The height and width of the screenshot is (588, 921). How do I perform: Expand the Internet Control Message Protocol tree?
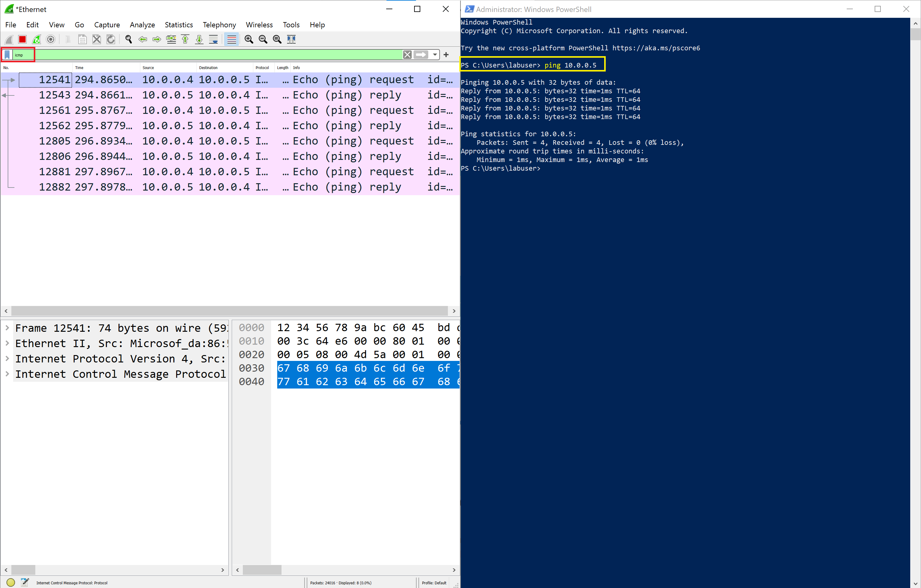pos(7,374)
